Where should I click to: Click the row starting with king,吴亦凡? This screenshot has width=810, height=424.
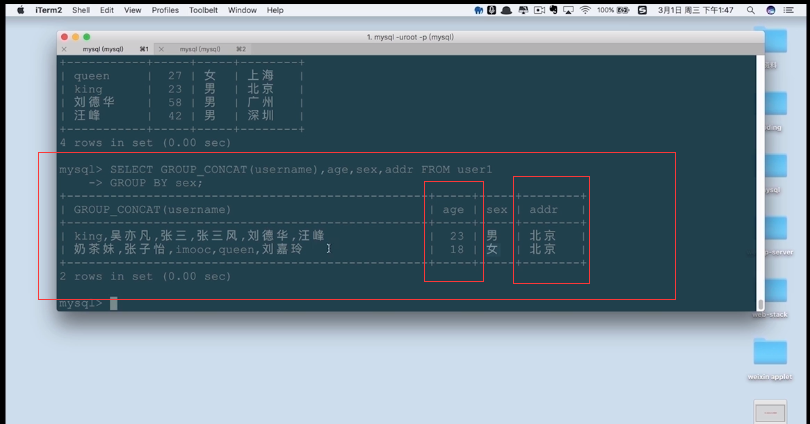[323, 236]
